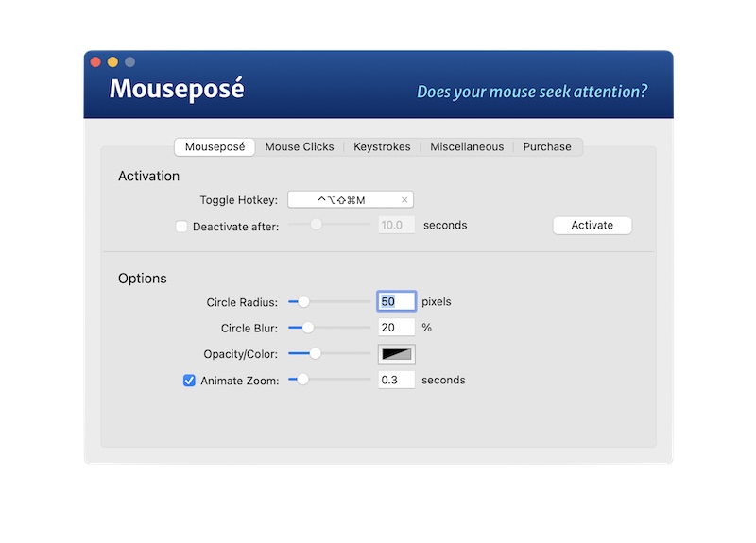This screenshot has width=756, height=543.
Task: Click the Circle Radius slider knob
Action: click(303, 302)
